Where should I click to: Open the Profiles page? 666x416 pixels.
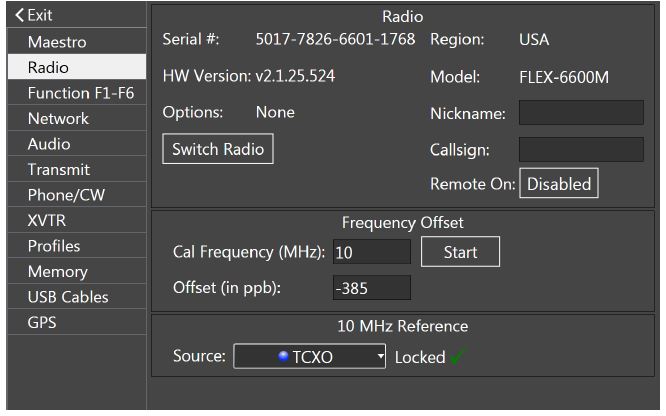pyautogui.click(x=77, y=246)
